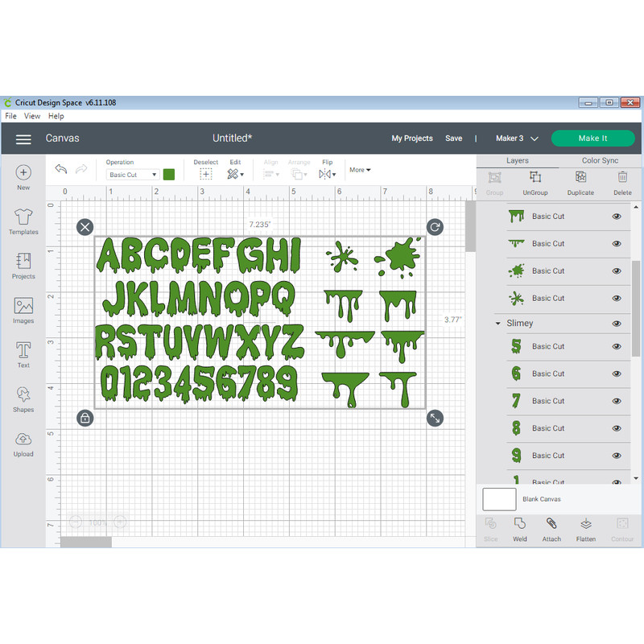644x644 pixels.
Task: Collapse the Slimey layer group
Action: click(x=497, y=323)
